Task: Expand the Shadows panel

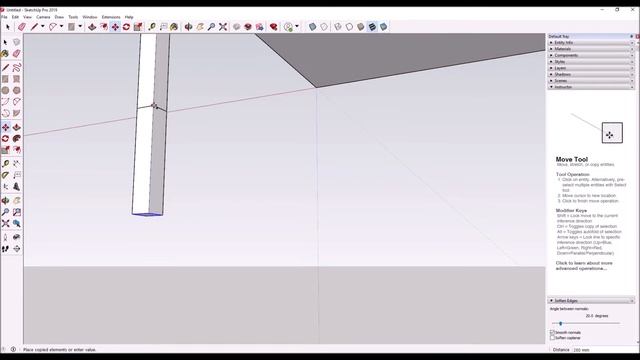Action: point(591,74)
